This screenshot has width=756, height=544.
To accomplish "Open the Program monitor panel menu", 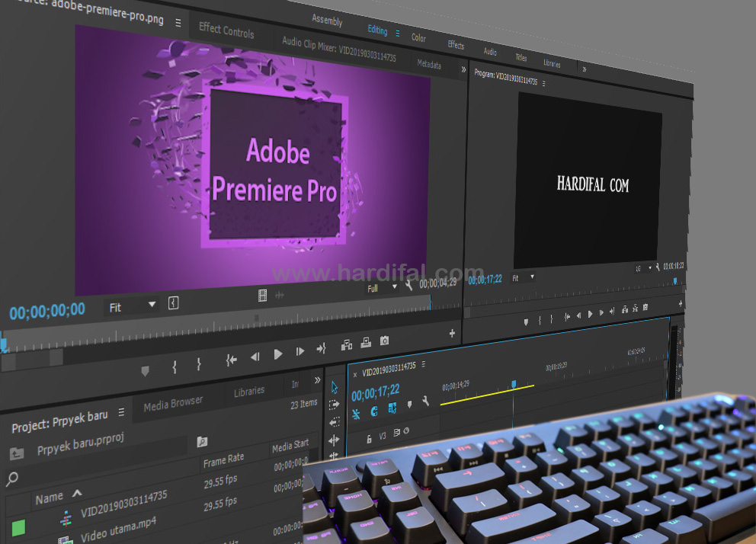I will click(x=544, y=83).
